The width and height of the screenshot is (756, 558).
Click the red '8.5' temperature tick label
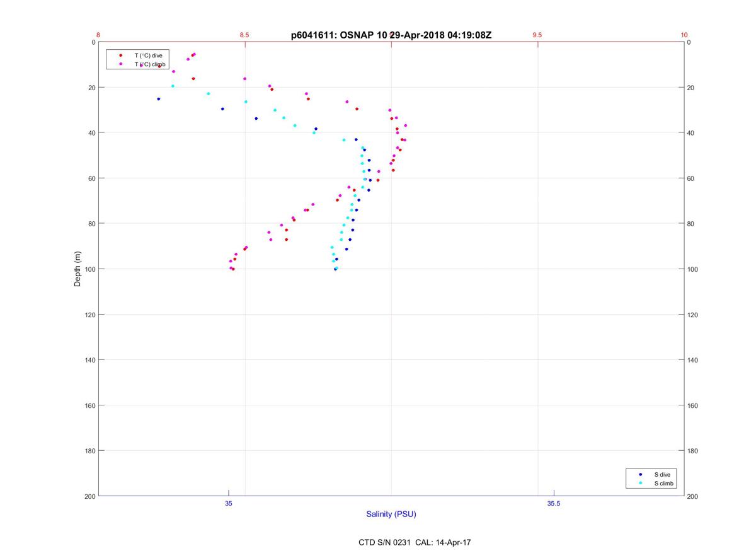(x=244, y=35)
